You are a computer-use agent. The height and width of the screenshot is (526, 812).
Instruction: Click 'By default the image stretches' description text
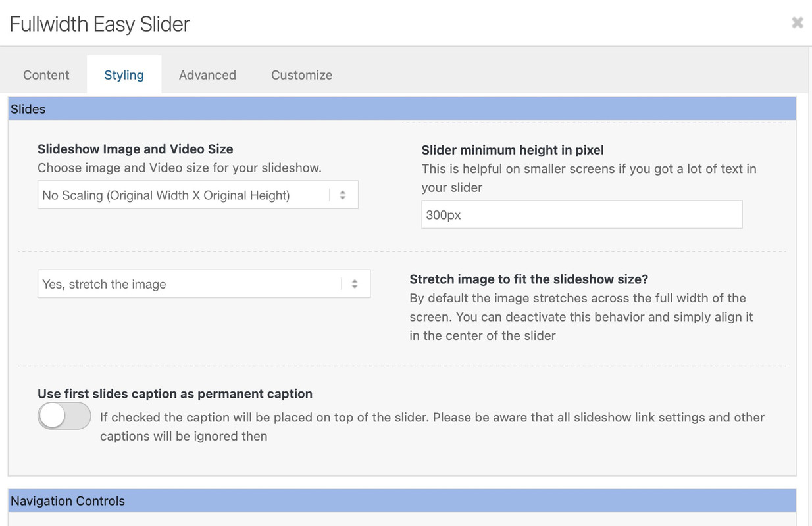(x=581, y=317)
